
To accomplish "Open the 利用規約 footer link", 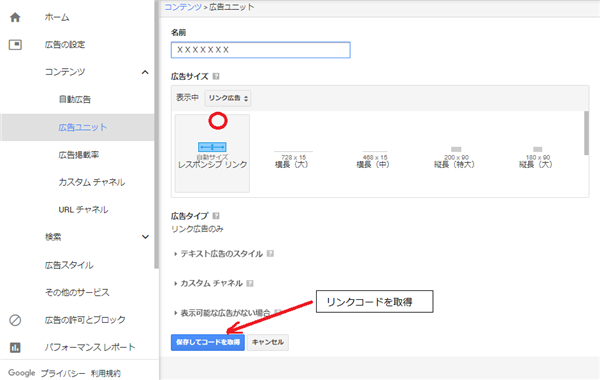I will click(106, 373).
